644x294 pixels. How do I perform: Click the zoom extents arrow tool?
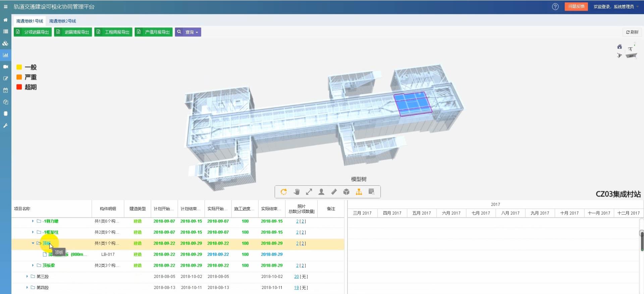pos(309,192)
